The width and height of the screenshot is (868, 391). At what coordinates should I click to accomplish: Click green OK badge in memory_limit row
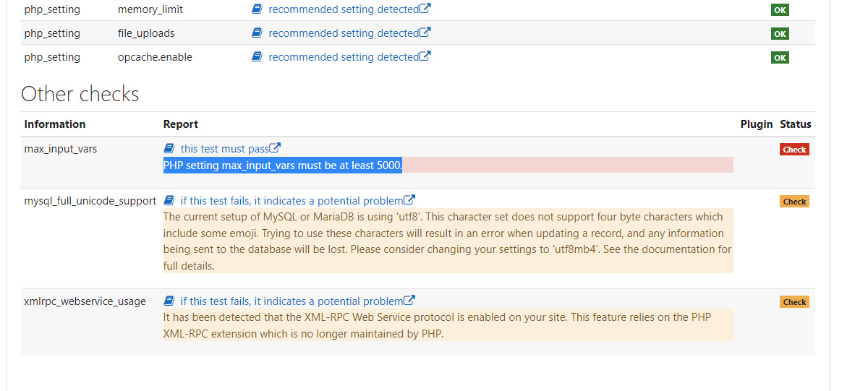point(780,10)
